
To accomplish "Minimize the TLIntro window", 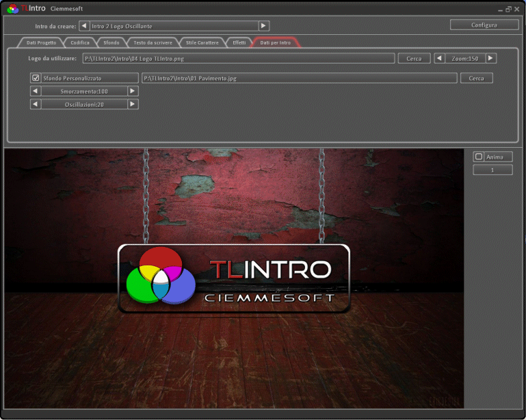I will click(500, 10).
